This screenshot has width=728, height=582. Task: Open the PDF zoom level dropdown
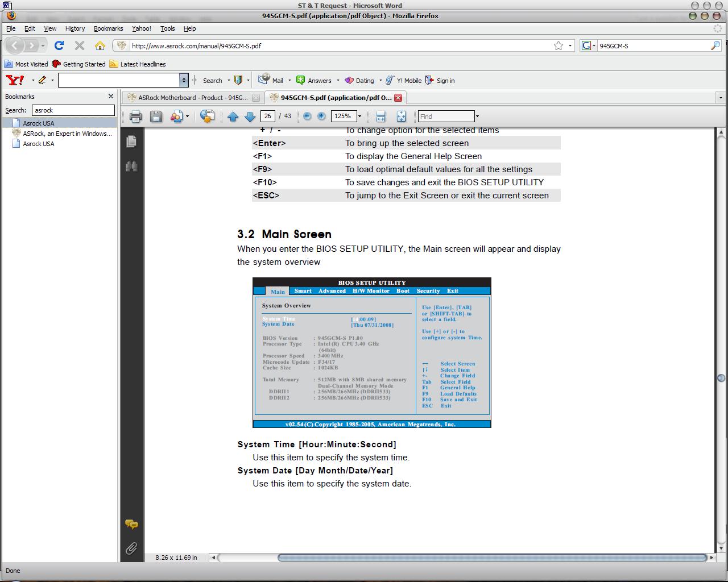pos(359,117)
